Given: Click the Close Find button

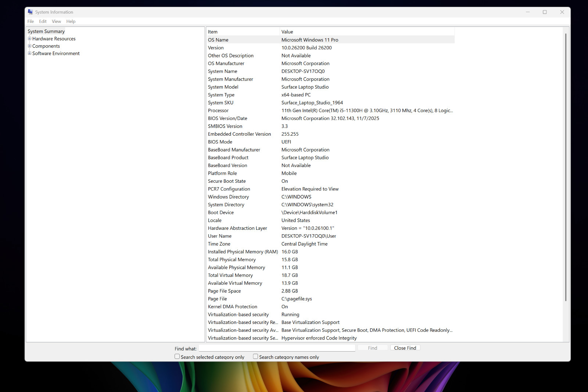Looking at the screenshot, I should [405, 348].
